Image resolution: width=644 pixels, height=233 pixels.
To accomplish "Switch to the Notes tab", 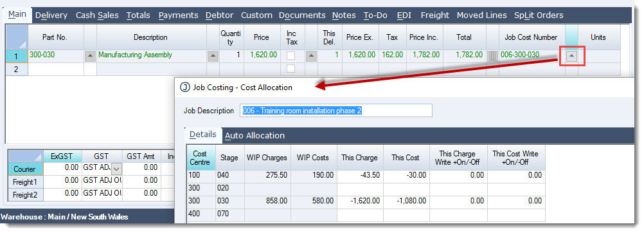I will [x=344, y=15].
